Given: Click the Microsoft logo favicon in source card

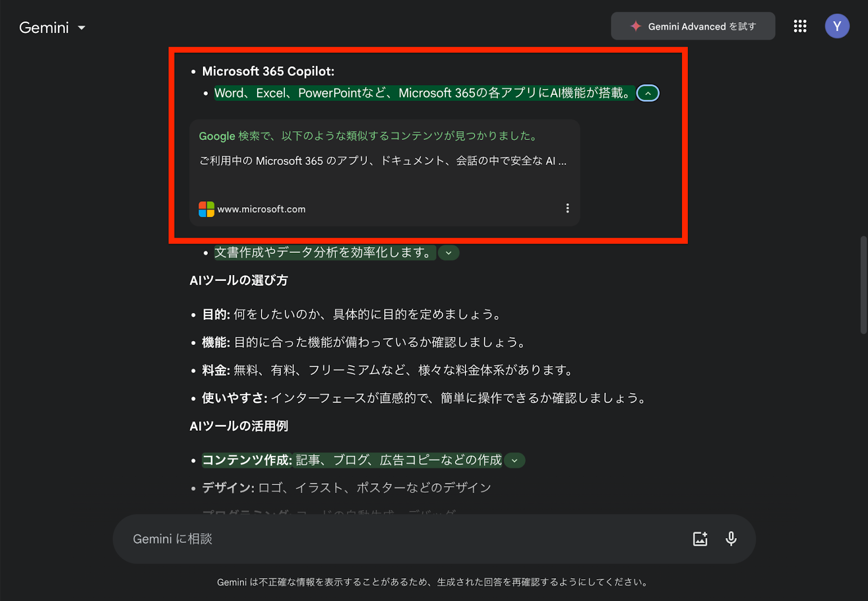Looking at the screenshot, I should coord(206,209).
